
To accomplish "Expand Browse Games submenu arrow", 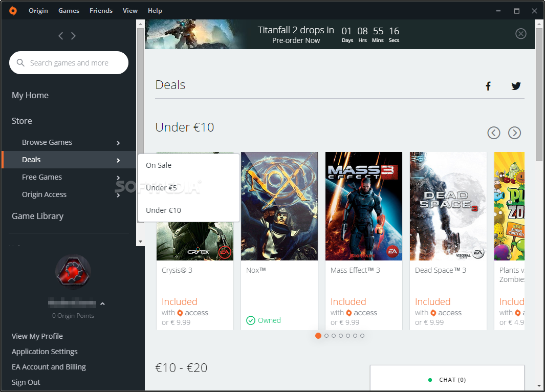I will (118, 143).
